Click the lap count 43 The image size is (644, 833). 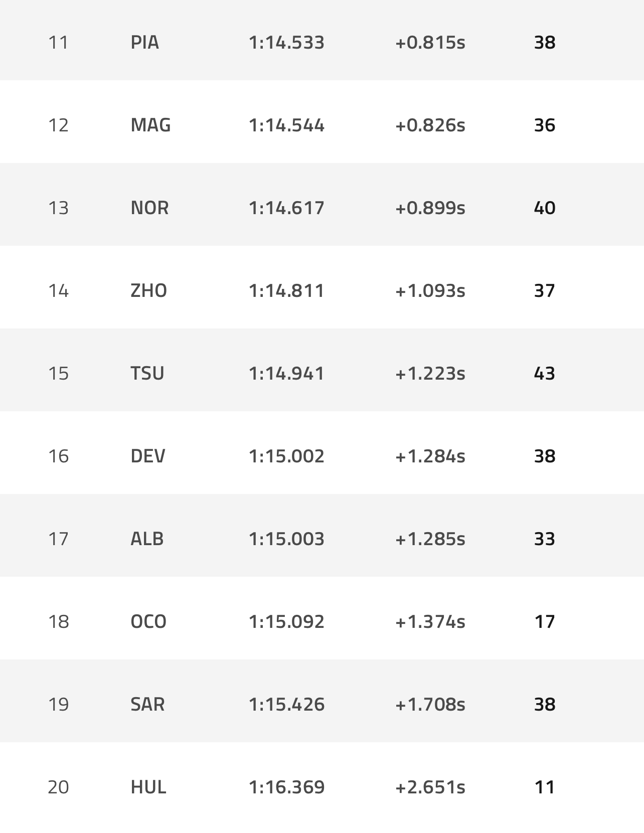pos(544,373)
